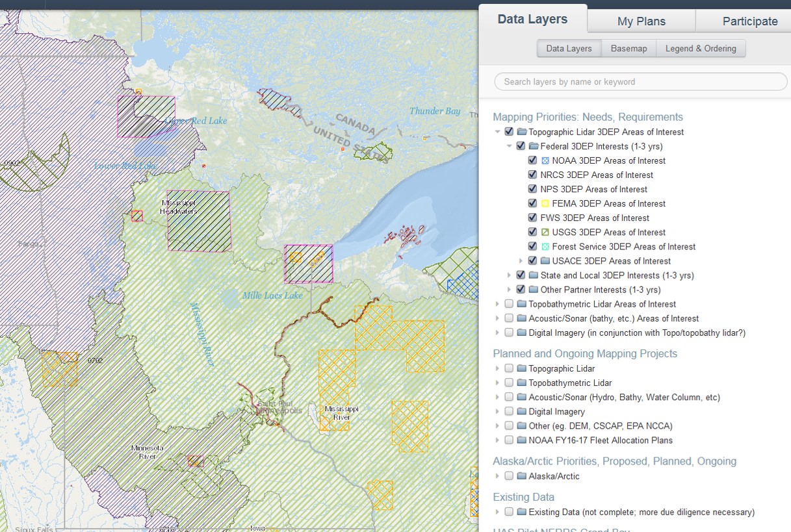This screenshot has height=532, width=791.
Task: Open the My Plans tab
Action: pyautogui.click(x=642, y=21)
